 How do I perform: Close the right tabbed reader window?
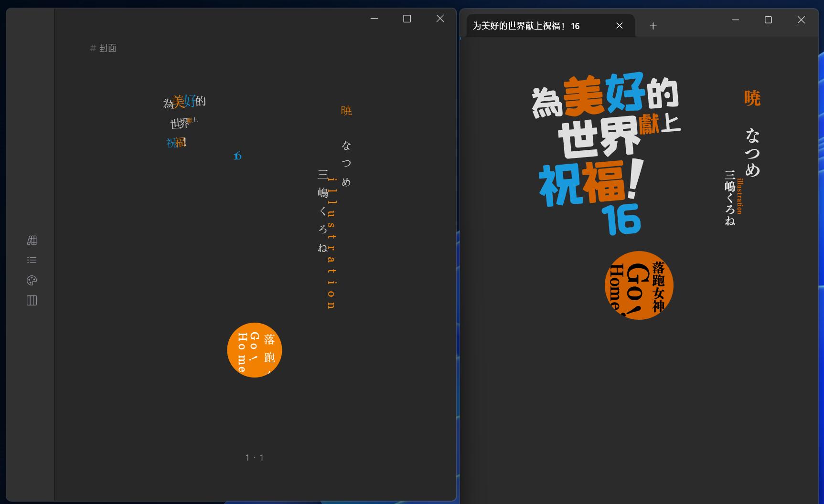tap(801, 20)
